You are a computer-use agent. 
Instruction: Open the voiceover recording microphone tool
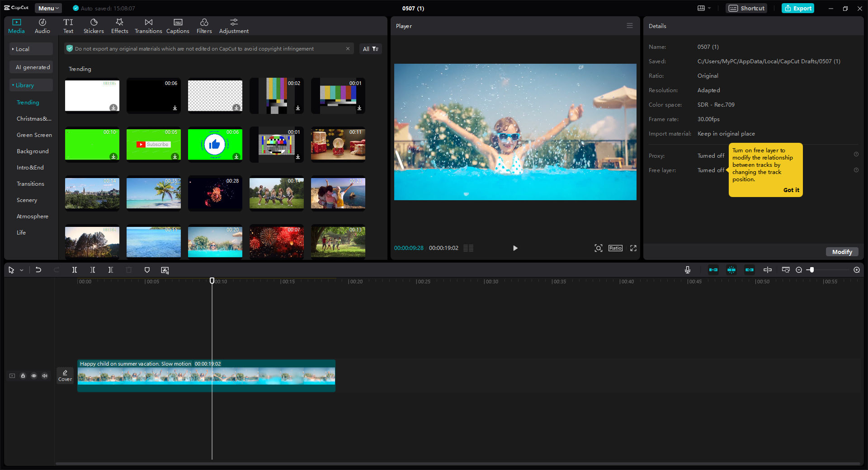(x=687, y=270)
